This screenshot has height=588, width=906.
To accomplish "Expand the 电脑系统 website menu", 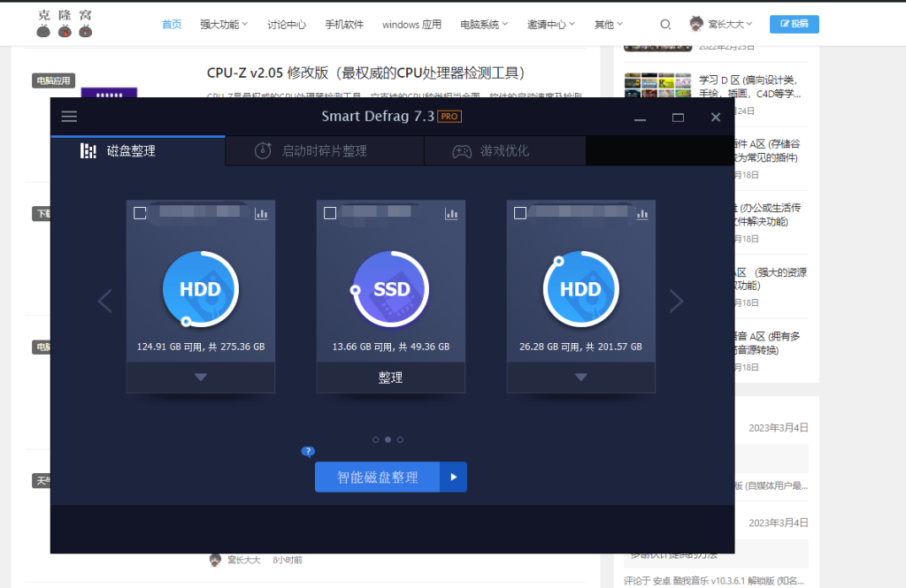I will tap(484, 24).
